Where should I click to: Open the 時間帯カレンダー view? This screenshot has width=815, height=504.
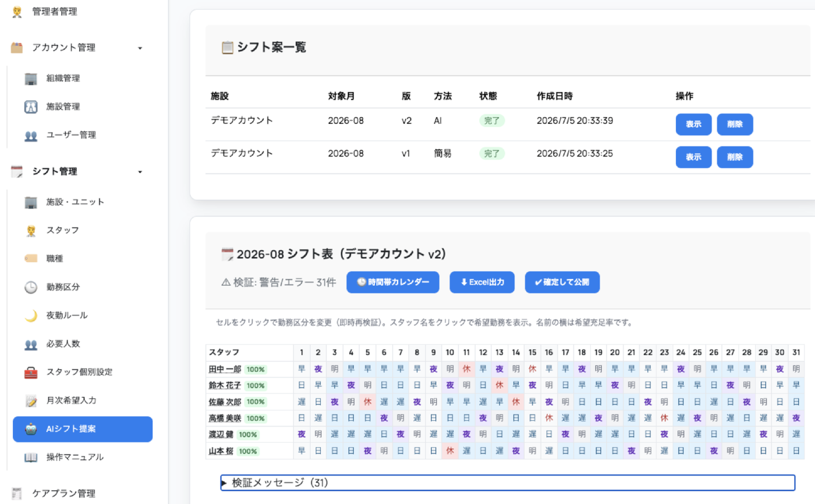pos(393,282)
